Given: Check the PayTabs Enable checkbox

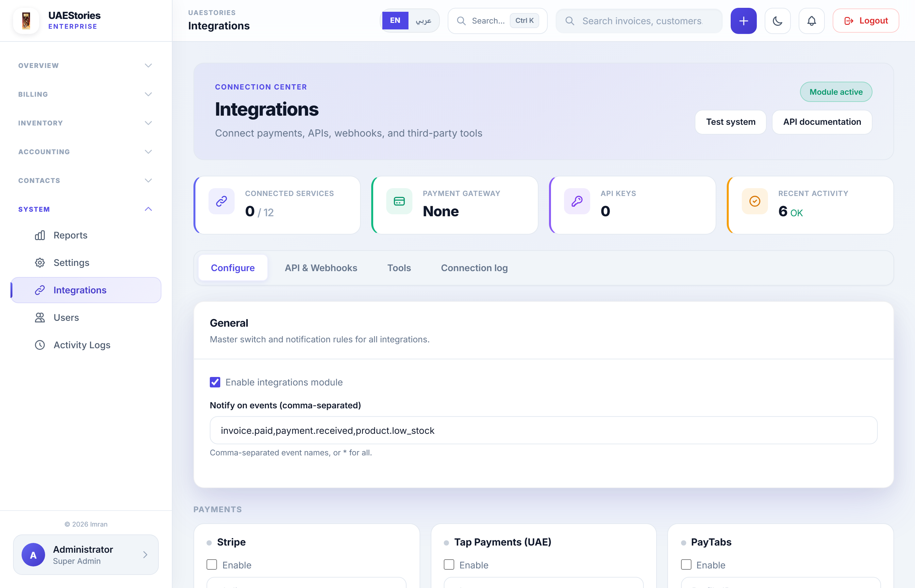Looking at the screenshot, I should point(686,565).
